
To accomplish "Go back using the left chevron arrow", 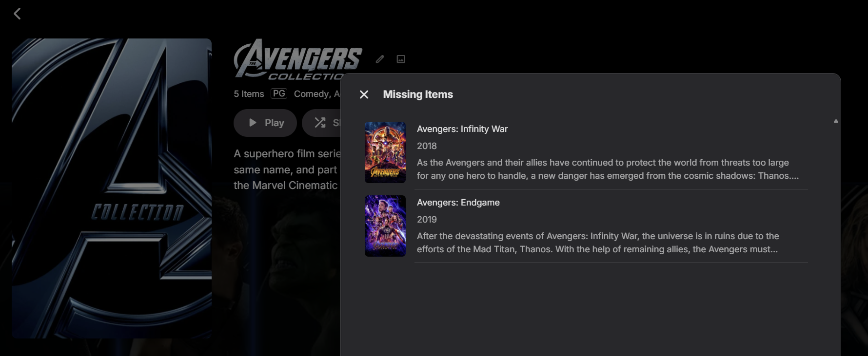I will click(x=18, y=14).
